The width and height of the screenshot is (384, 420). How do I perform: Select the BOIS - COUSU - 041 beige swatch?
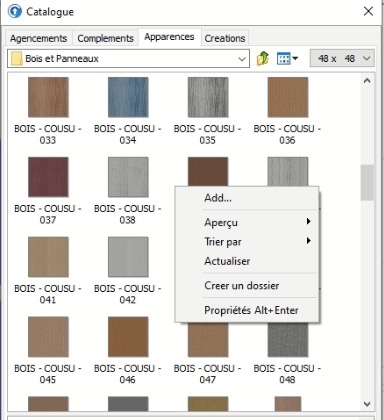tap(48, 257)
